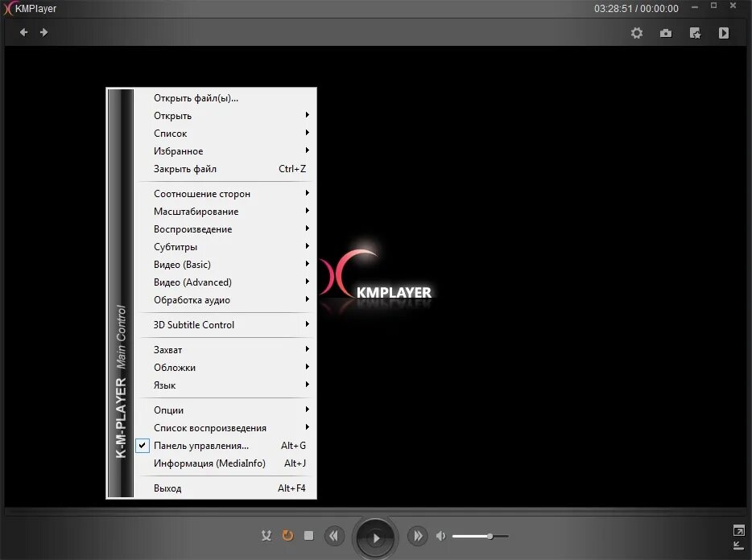The width and height of the screenshot is (752, 560).
Task: Click the fullscreen toggle icon bottom right
Action: pyautogui.click(x=738, y=532)
